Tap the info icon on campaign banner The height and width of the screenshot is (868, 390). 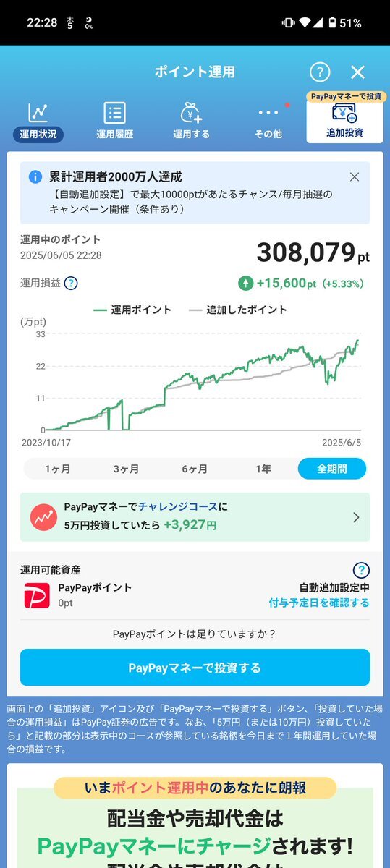(35, 176)
